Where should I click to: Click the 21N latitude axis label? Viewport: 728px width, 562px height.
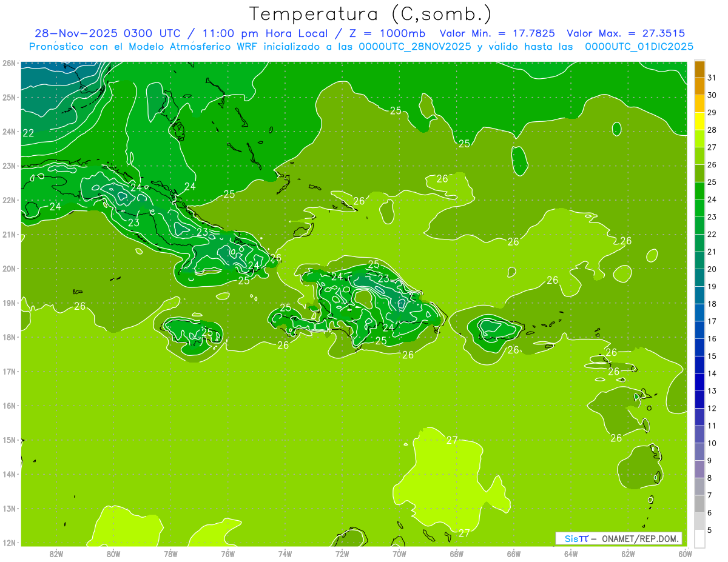[8, 234]
